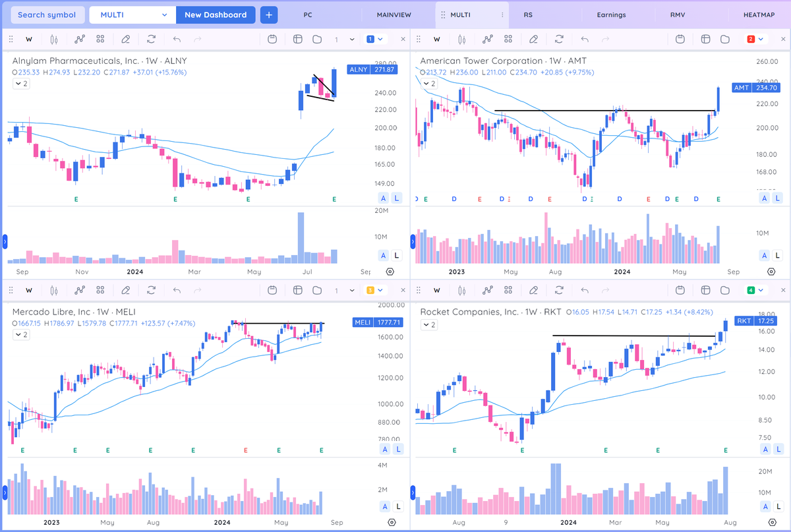Viewport: 791px width, 532px height.
Task: Open chart settings gear in RKT panel
Action: pos(771,522)
